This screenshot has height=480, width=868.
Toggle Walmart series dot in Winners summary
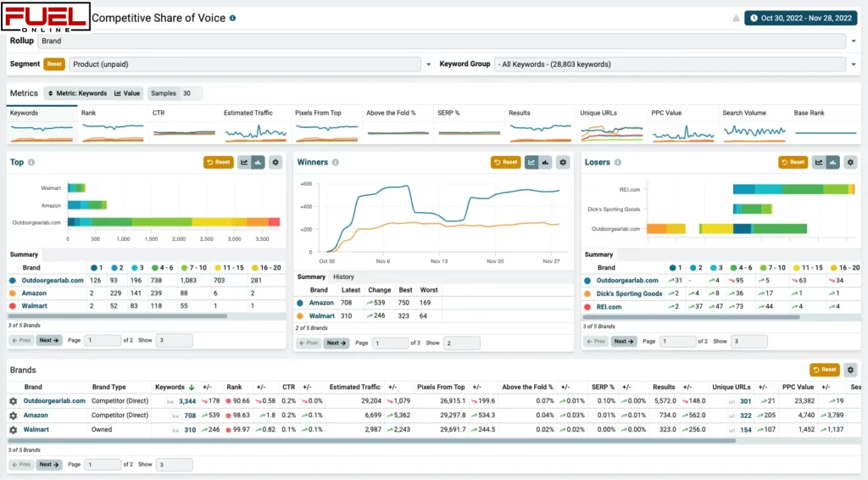(300, 316)
